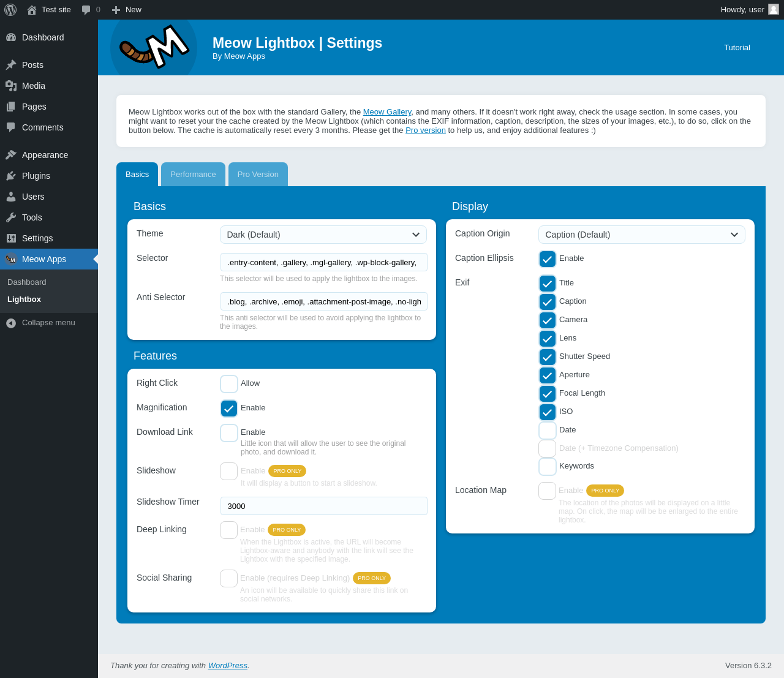
Task: Open the Theme dropdown
Action: point(323,235)
